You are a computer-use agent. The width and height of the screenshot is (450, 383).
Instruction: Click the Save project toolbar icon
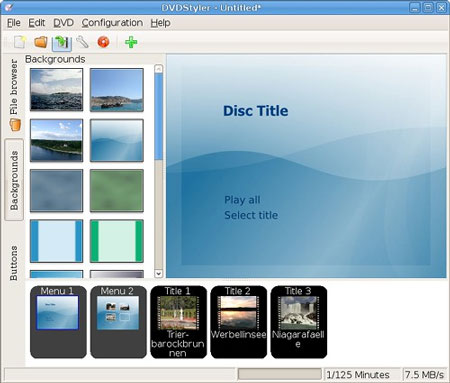62,43
